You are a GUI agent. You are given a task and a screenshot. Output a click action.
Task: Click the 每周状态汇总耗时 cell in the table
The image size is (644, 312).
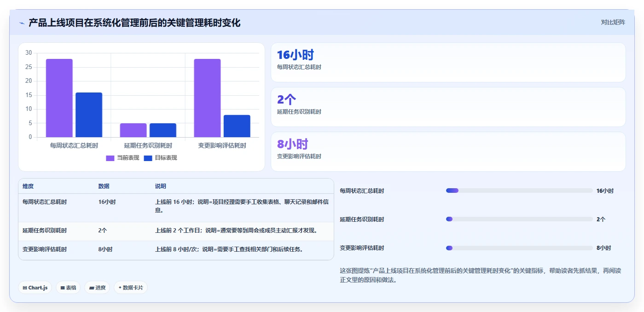tap(45, 202)
